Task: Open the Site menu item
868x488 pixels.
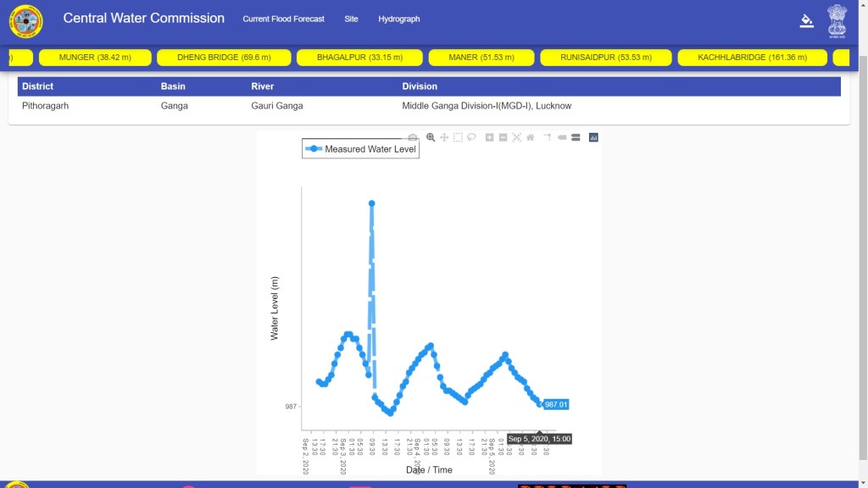Action: pyautogui.click(x=351, y=19)
